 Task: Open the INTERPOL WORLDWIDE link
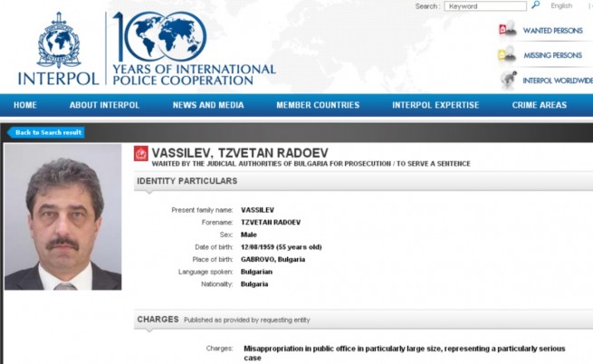(558, 81)
